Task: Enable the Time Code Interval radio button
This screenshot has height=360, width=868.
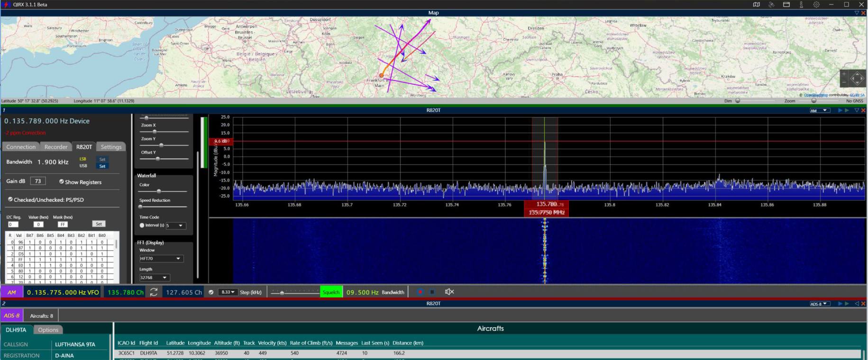Action: click(x=142, y=225)
